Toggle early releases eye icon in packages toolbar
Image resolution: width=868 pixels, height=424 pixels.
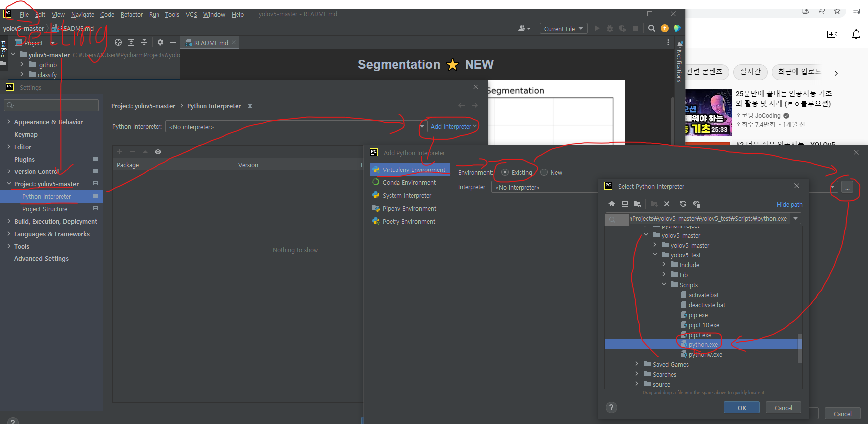click(x=158, y=152)
